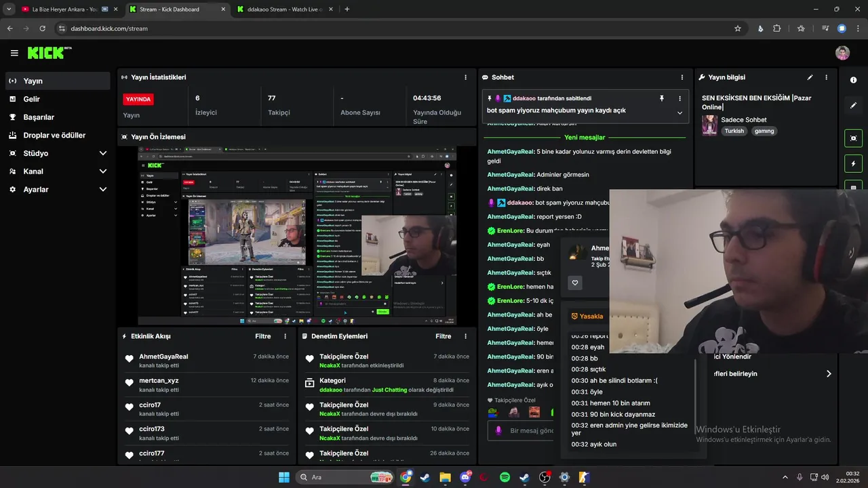The width and height of the screenshot is (868, 488).
Task: Click ddakaoo username in pinned message
Action: [x=524, y=98]
